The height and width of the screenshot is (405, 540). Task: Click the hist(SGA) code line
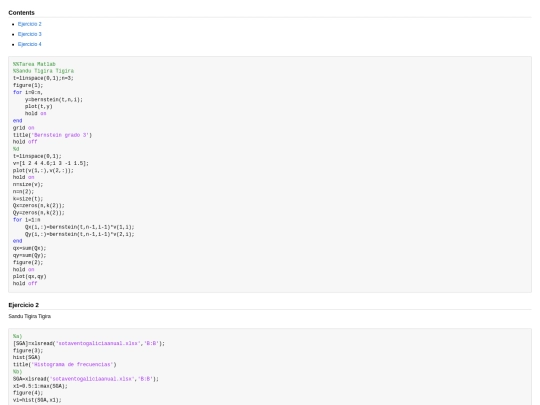click(27, 357)
